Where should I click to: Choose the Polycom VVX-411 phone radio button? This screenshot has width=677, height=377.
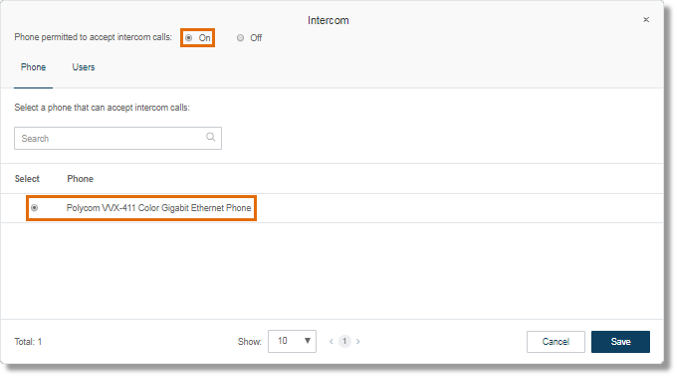pos(35,208)
